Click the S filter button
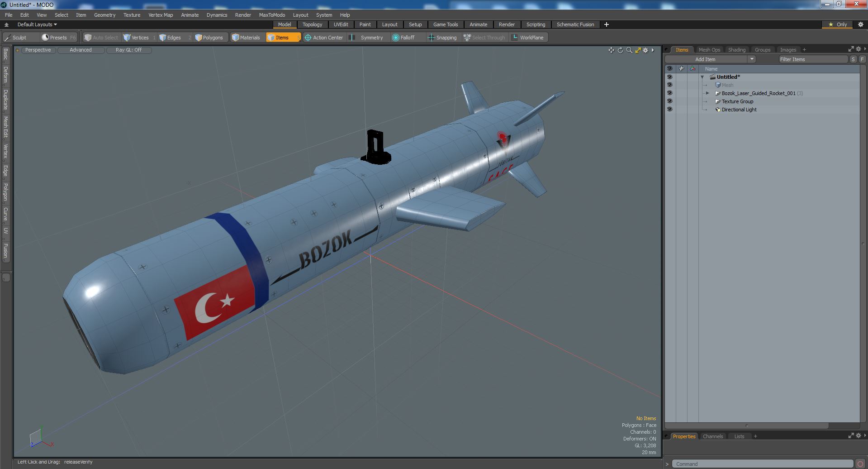 (853, 59)
